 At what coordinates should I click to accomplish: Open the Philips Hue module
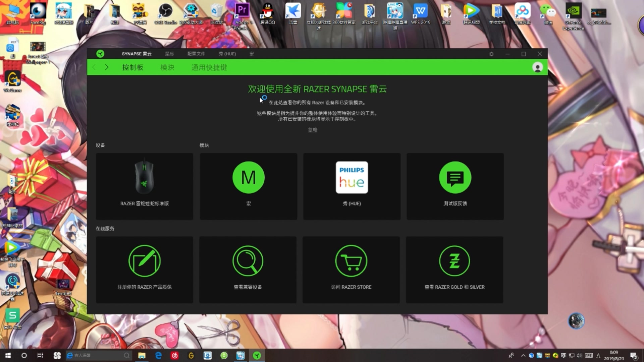point(352,186)
